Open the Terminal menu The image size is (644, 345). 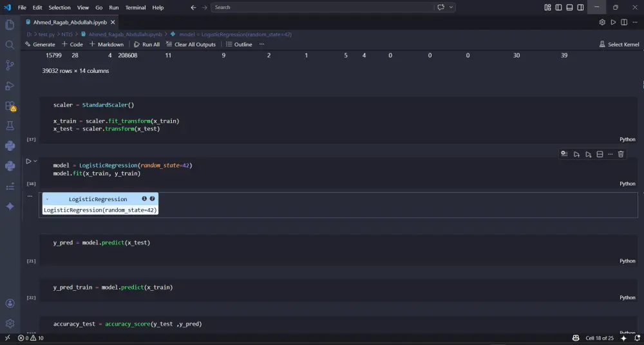coord(135,7)
